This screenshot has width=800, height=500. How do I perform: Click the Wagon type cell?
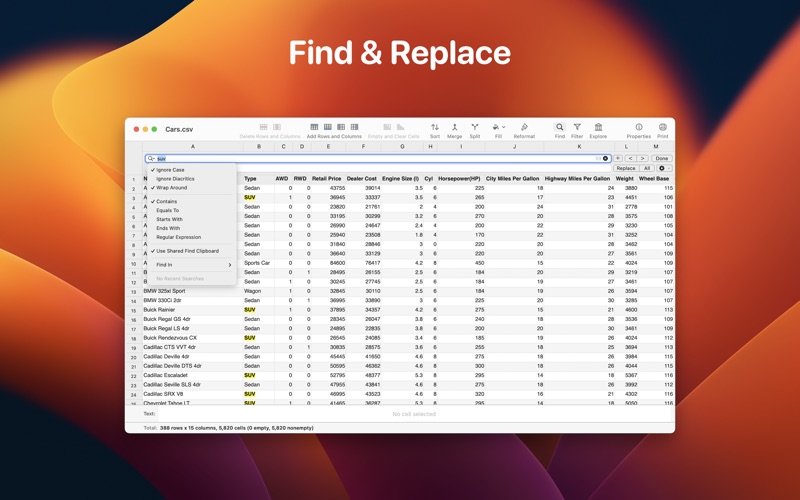tap(259, 291)
